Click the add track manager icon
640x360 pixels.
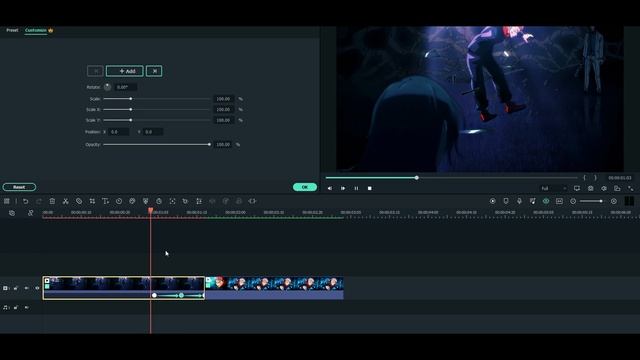pyautogui.click(x=12, y=213)
